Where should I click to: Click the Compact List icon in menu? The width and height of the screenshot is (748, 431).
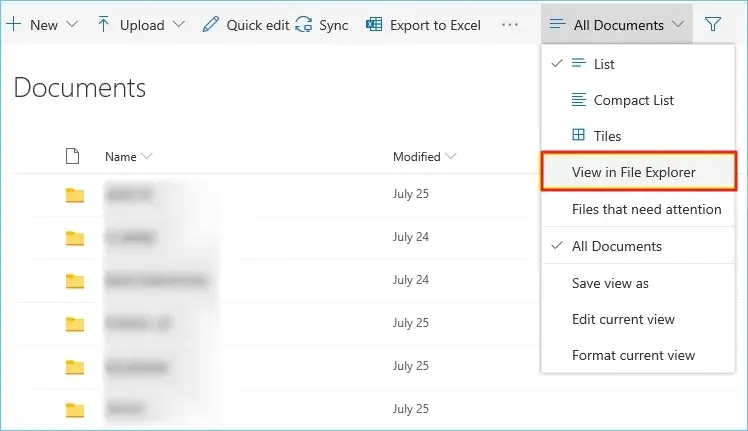pos(579,100)
